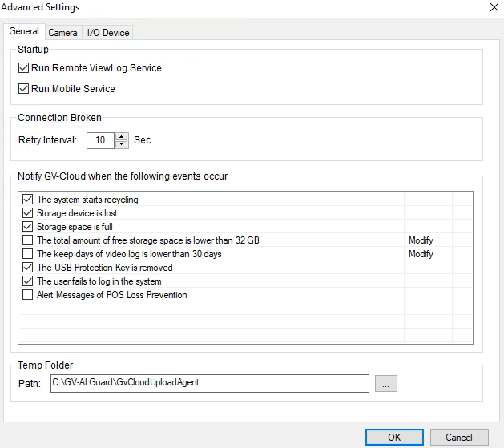
Task: Increase Retry Interval with up arrow
Action: 122,136
